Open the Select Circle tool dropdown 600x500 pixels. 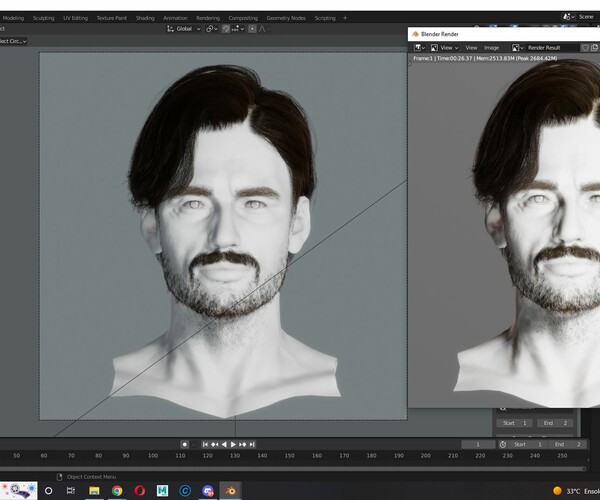tap(13, 41)
